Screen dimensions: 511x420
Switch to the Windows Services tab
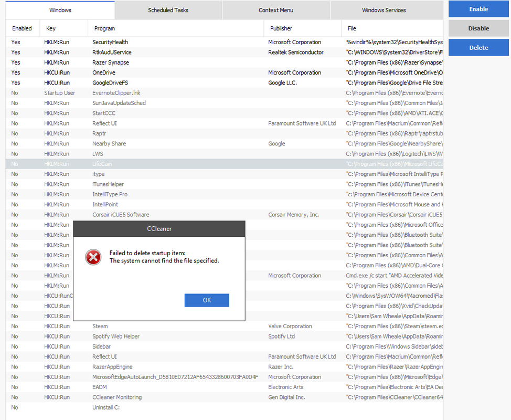click(x=384, y=10)
